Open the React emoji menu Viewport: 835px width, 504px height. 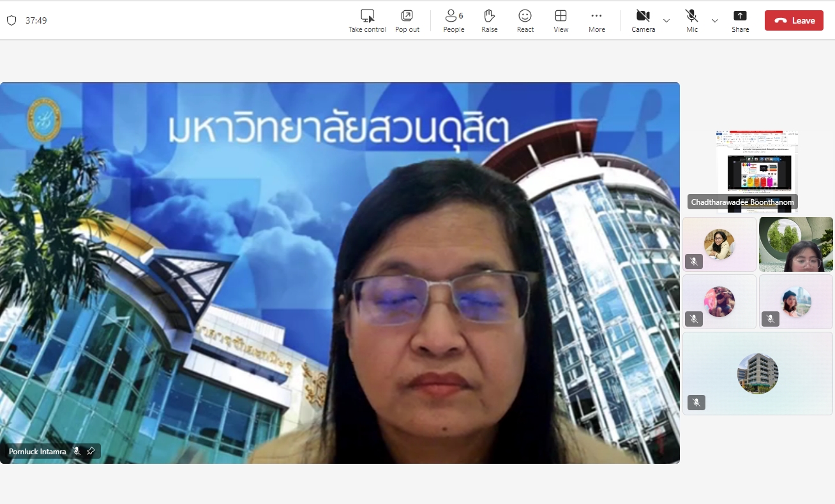[x=525, y=20]
